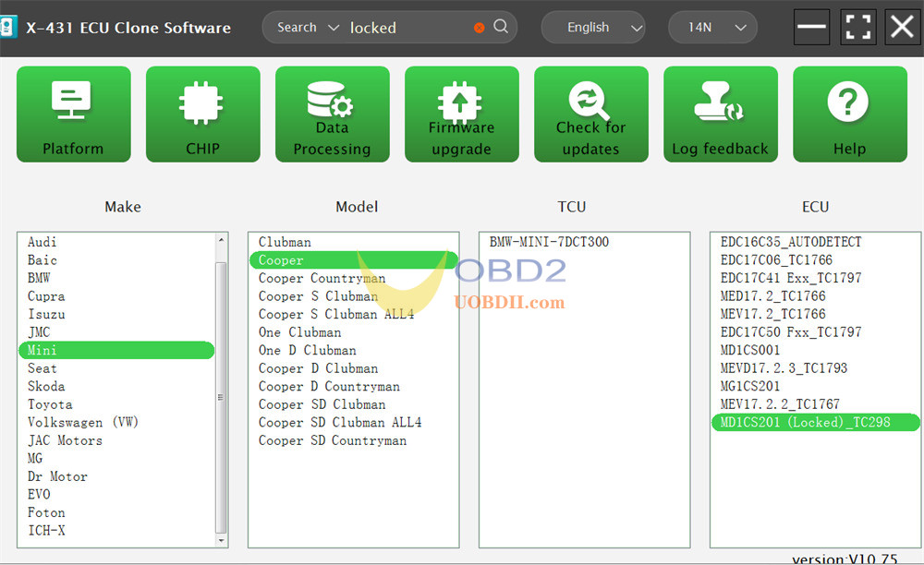Select the highlighted Cooper model
924x565 pixels.
[354, 260]
